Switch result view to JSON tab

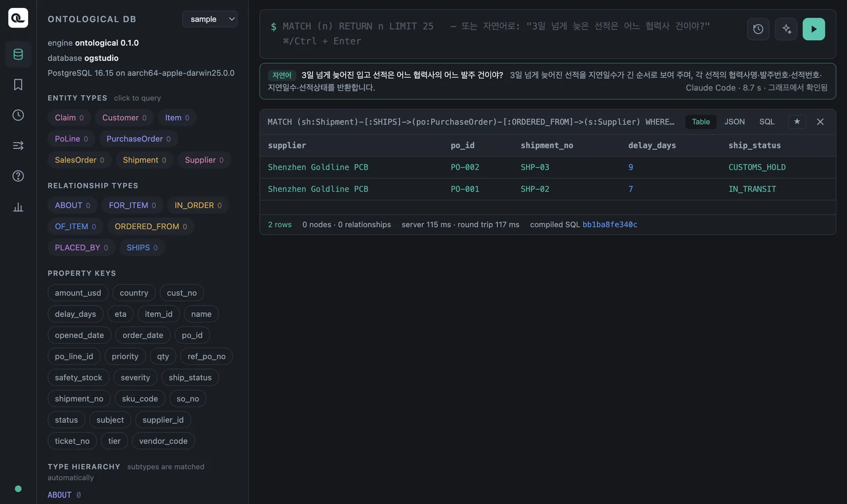[x=734, y=122]
